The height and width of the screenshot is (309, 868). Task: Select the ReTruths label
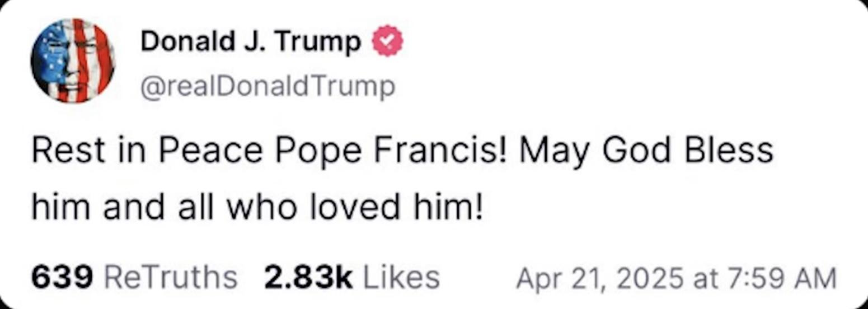pos(171,278)
